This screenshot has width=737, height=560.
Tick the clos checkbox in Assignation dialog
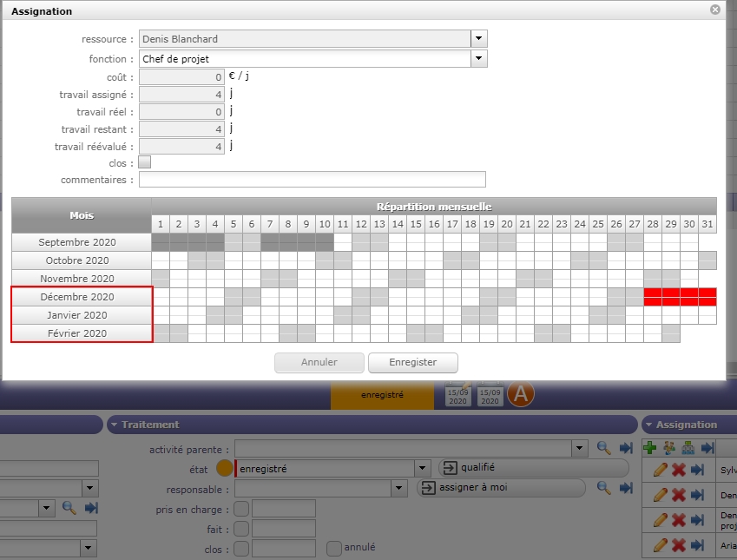tap(145, 162)
